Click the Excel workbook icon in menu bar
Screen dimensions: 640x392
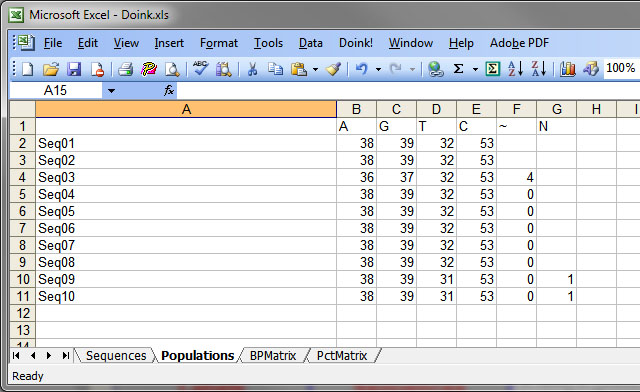coord(27,42)
